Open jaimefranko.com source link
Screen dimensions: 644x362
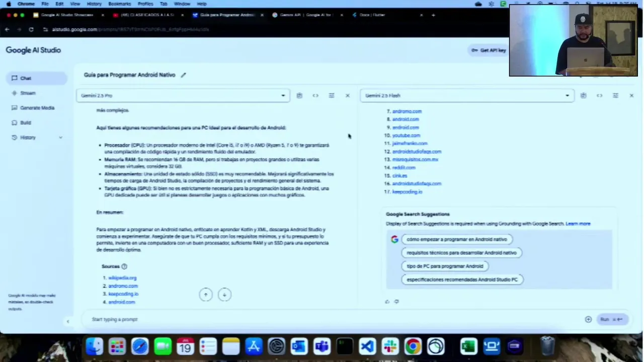coord(410,144)
